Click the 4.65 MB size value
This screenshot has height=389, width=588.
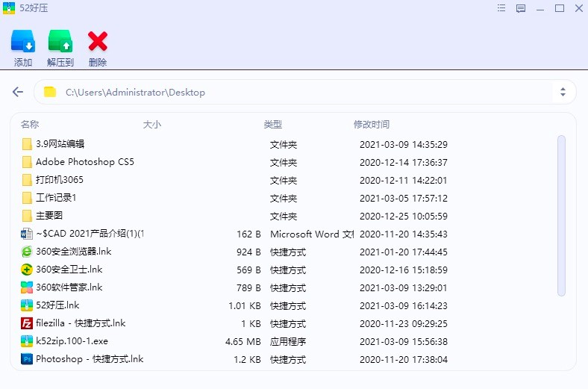(243, 342)
